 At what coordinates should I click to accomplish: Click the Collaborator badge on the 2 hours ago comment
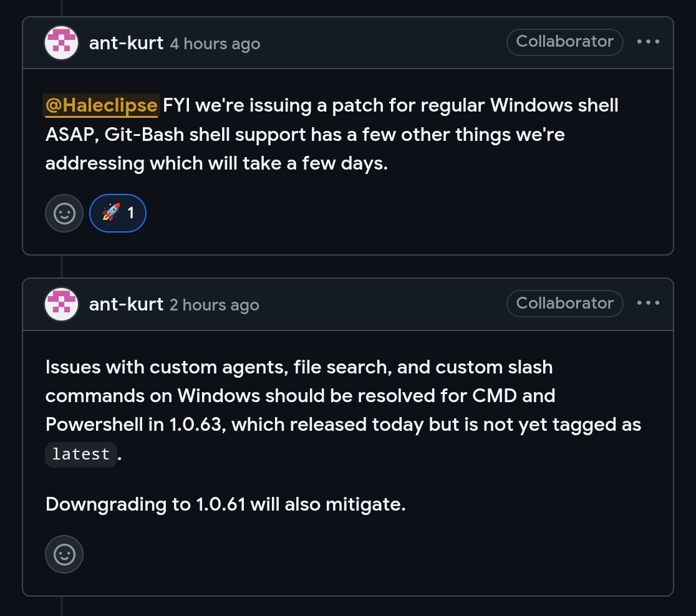[564, 304]
